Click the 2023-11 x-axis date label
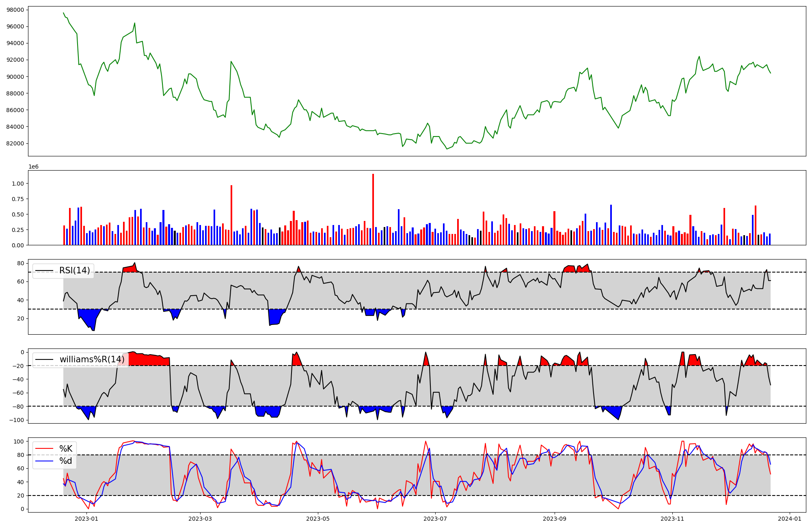Image resolution: width=812 pixels, height=528 pixels. [672, 519]
